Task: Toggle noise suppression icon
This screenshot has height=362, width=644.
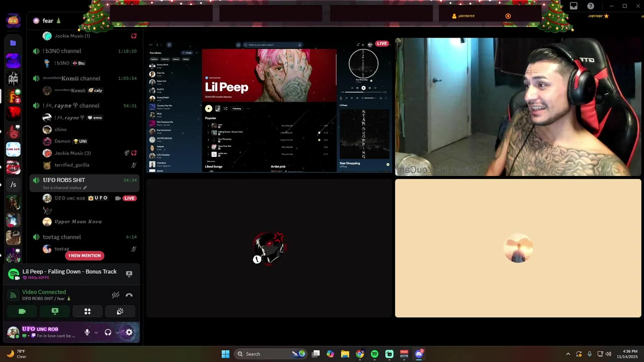Action: (x=116, y=295)
